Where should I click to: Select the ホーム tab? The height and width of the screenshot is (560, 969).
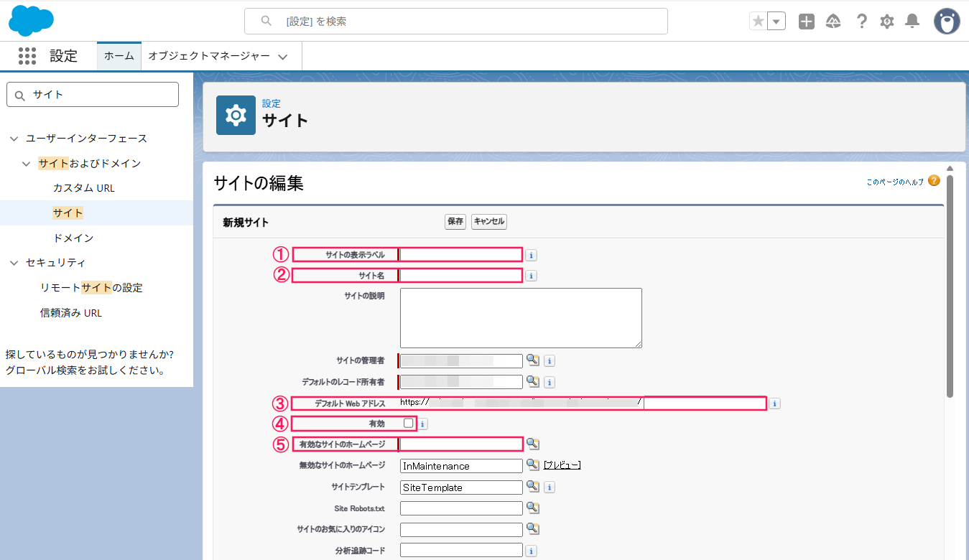point(119,56)
